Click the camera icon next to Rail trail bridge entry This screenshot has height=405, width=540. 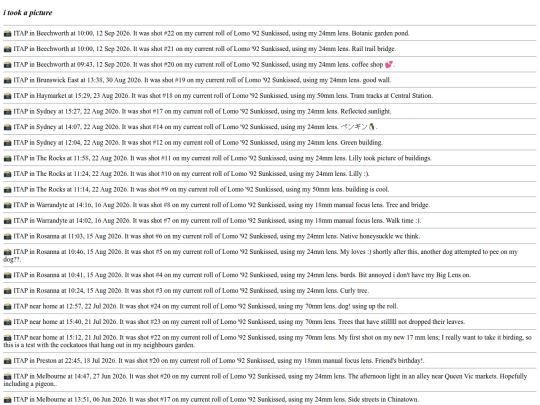7,49
